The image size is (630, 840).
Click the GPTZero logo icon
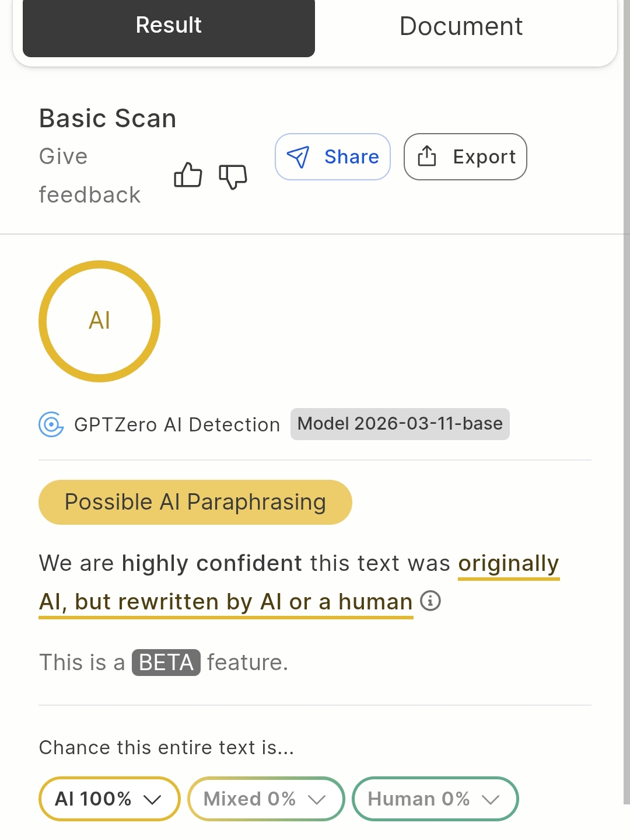[x=51, y=424]
